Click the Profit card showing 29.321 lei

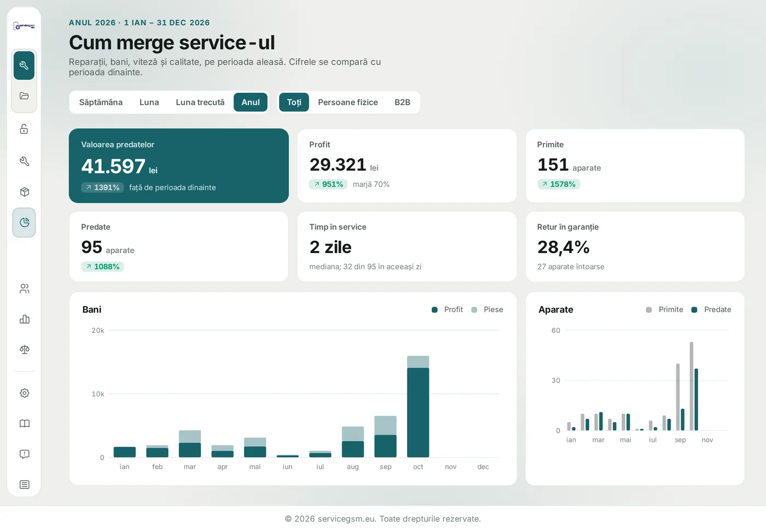coord(407,166)
